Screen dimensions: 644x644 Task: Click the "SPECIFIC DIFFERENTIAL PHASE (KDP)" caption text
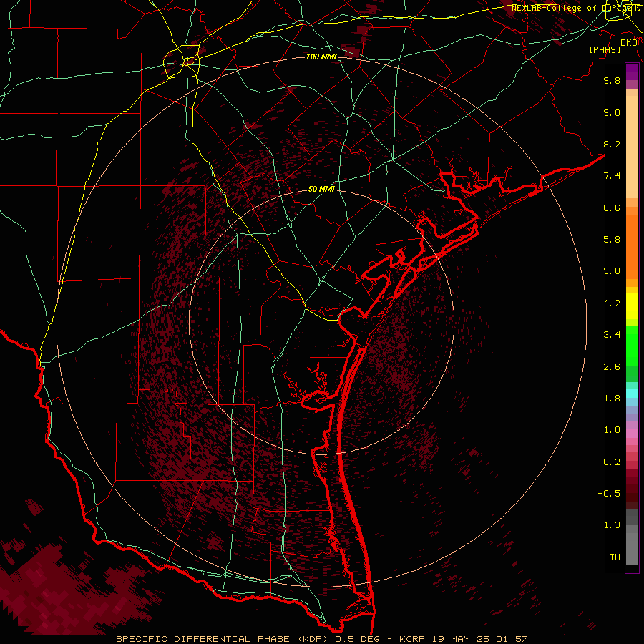224,639
